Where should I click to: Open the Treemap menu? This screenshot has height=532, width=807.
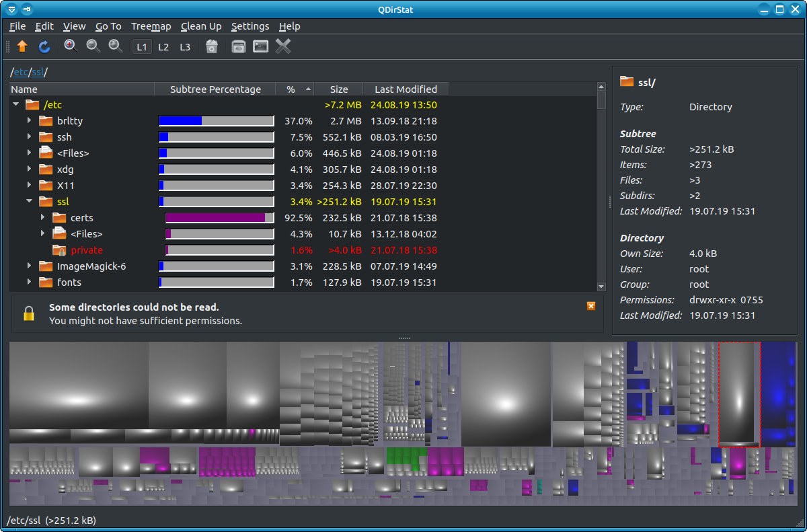click(x=151, y=26)
